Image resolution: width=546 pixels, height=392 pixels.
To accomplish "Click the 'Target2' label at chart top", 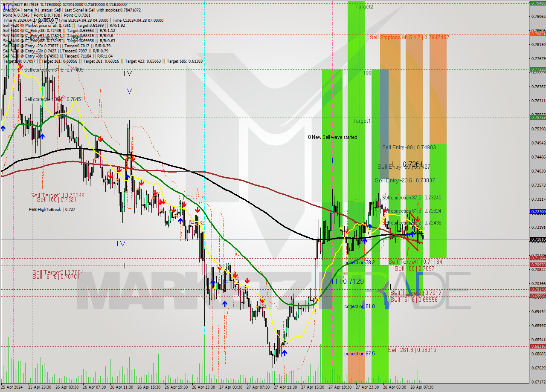I will click(364, 7).
